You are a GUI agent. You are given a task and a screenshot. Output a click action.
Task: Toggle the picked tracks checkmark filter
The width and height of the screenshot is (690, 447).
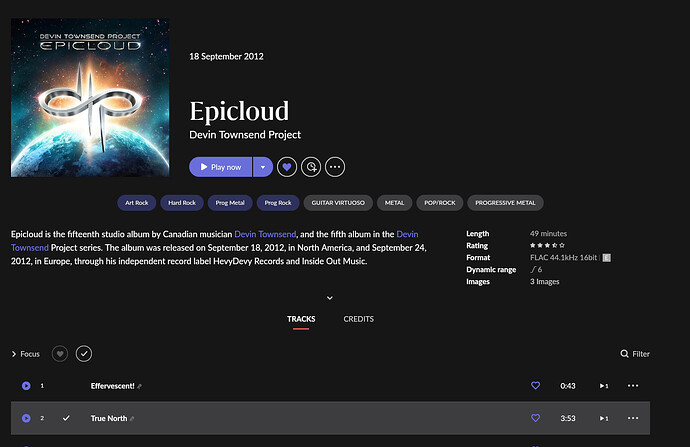(x=84, y=354)
